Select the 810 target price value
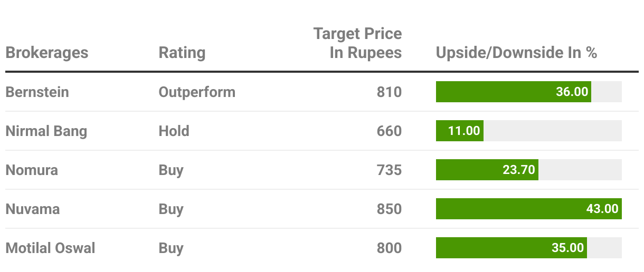644x272 pixels. (389, 92)
